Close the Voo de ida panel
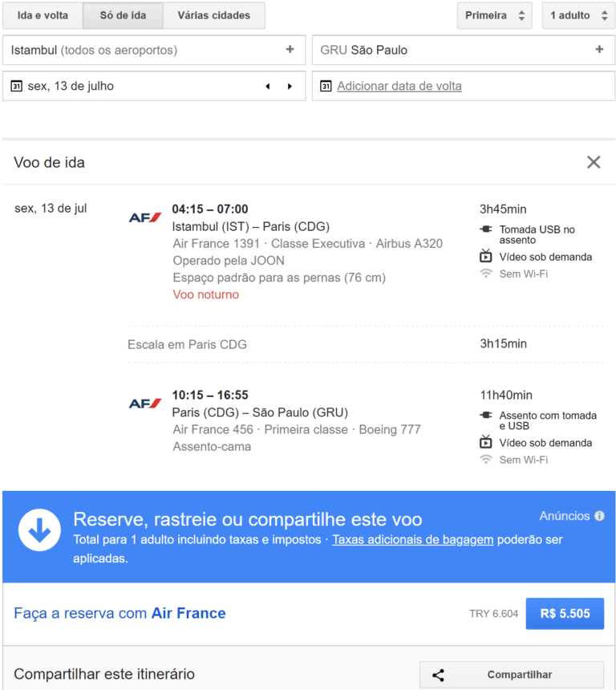Image resolution: width=616 pixels, height=690 pixels. pyautogui.click(x=594, y=162)
